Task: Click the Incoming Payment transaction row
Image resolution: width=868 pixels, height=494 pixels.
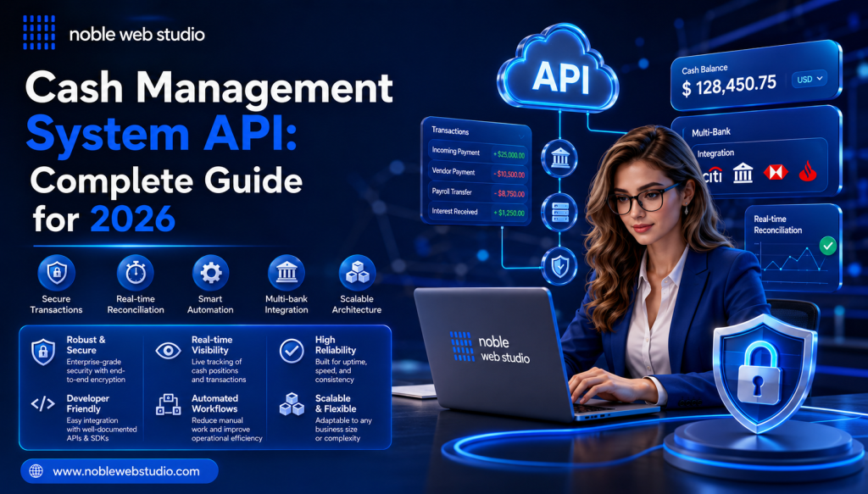Action: click(477, 153)
